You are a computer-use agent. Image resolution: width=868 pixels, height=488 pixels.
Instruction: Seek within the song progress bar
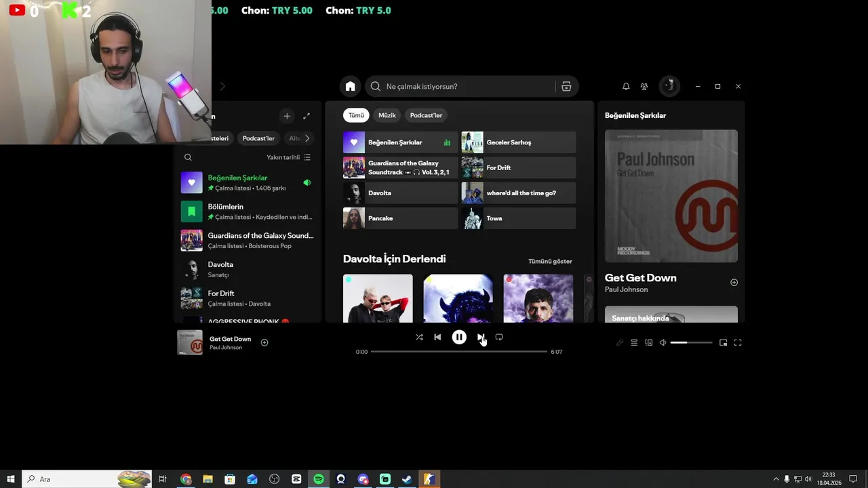point(459,352)
